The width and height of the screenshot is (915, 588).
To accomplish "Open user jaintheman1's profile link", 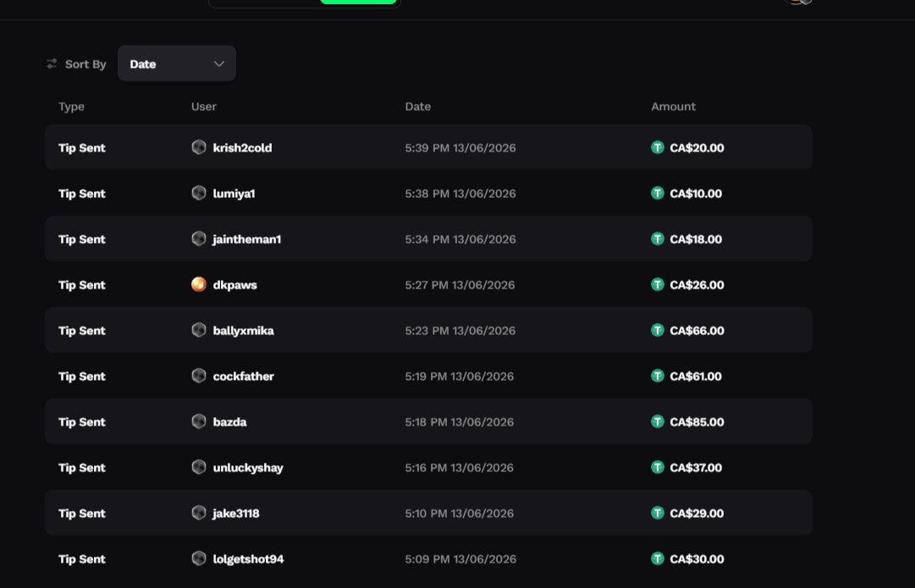I will click(247, 239).
